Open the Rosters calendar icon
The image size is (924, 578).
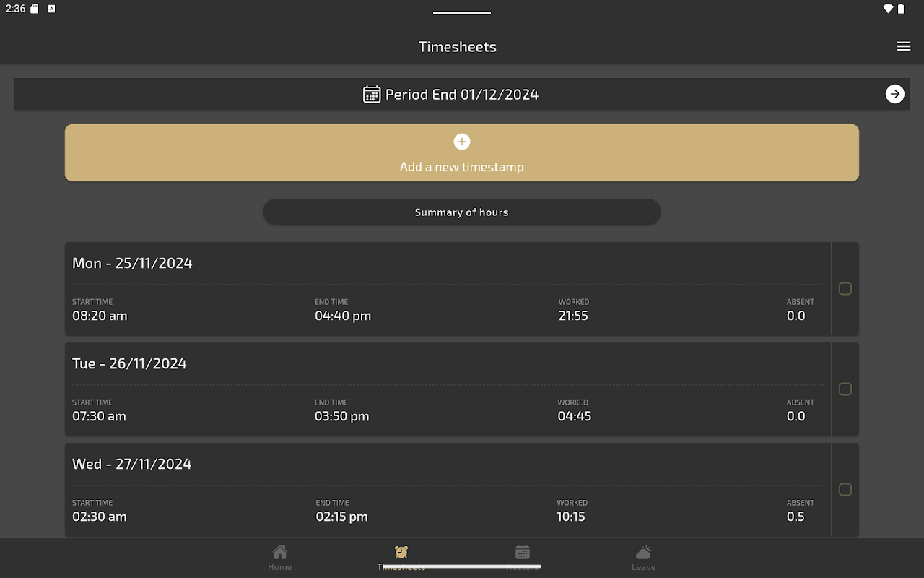pyautogui.click(x=523, y=552)
